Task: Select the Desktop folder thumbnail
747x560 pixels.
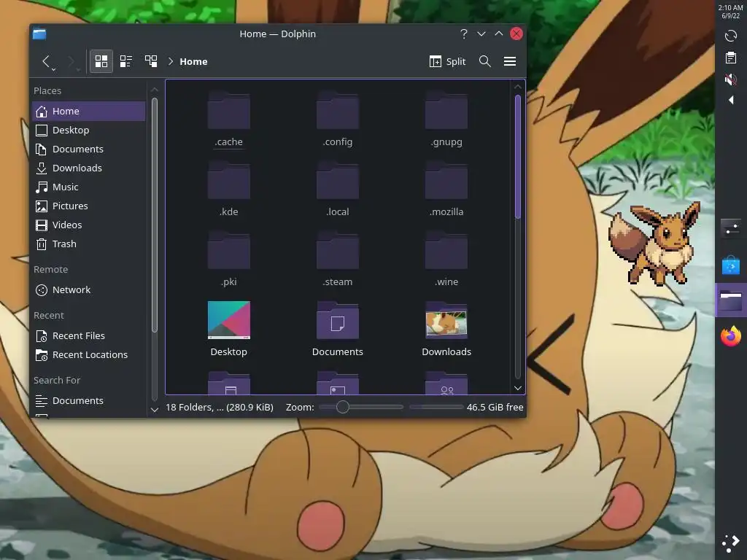Action: pyautogui.click(x=228, y=320)
